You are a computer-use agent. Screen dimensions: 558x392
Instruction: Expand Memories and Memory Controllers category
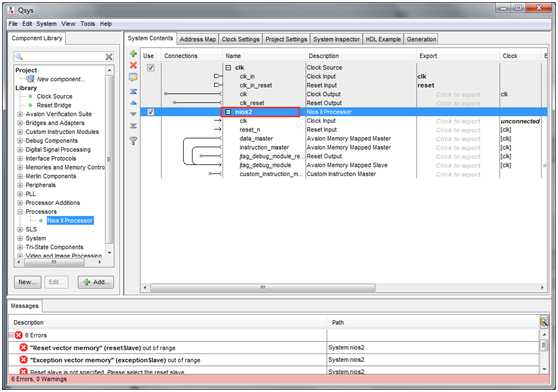pyautogui.click(x=20, y=168)
